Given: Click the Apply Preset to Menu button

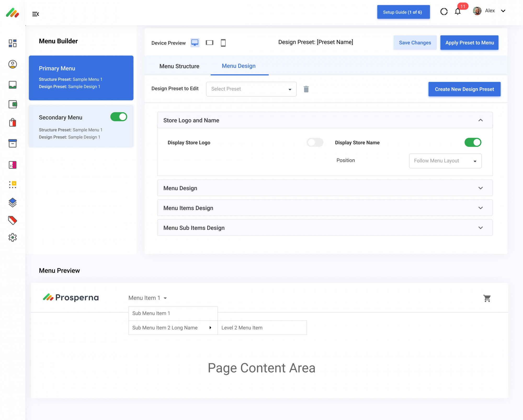Looking at the screenshot, I should click(469, 43).
